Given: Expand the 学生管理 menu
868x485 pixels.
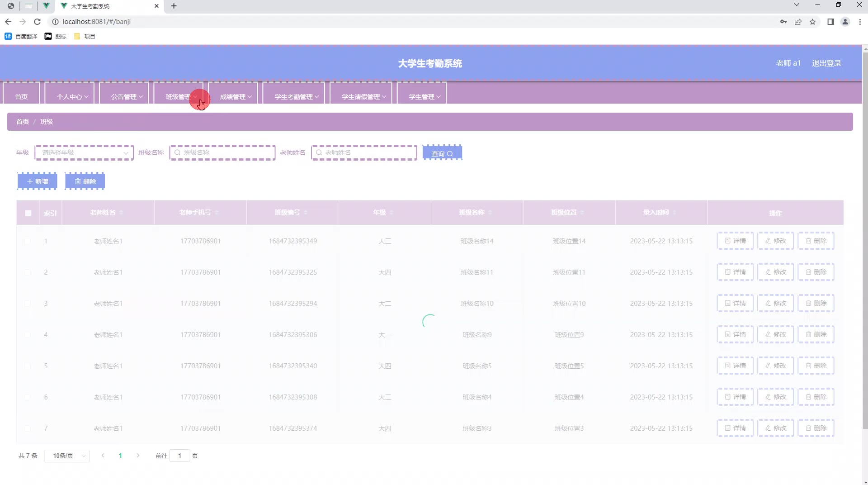Looking at the screenshot, I should pos(422,94).
